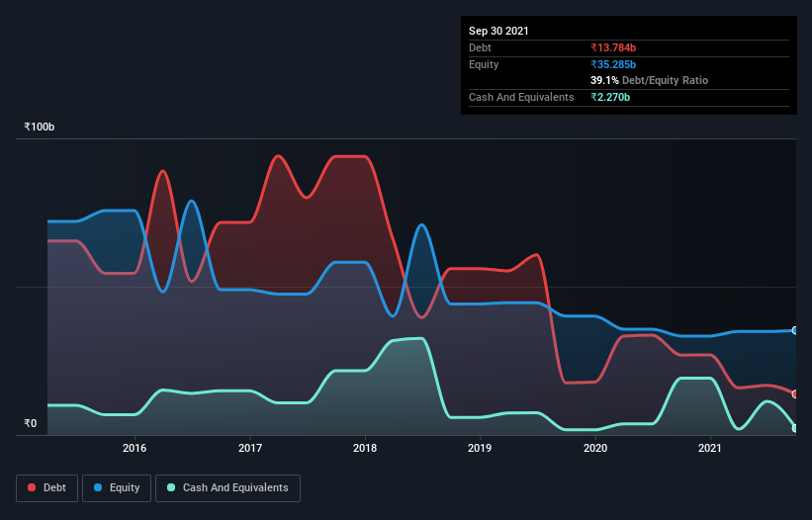This screenshot has width=812, height=520.
Task: Toggle the Debt series legend button
Action: click(x=47, y=488)
